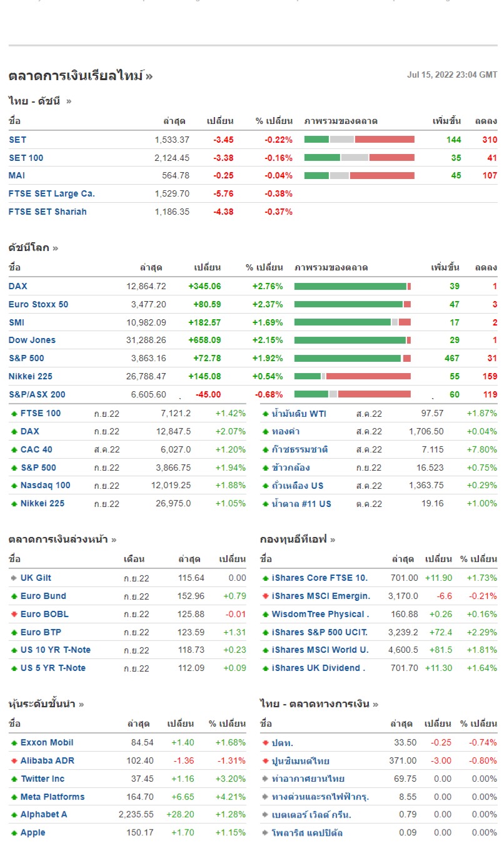Click the red arrow icon beside Alibaba ADR
The image size is (504, 845).
pos(14,761)
